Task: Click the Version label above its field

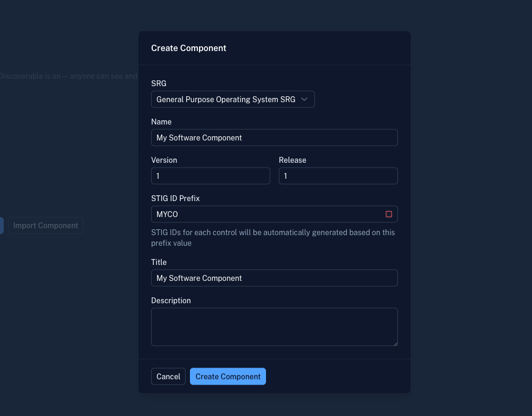Action: pos(164,160)
